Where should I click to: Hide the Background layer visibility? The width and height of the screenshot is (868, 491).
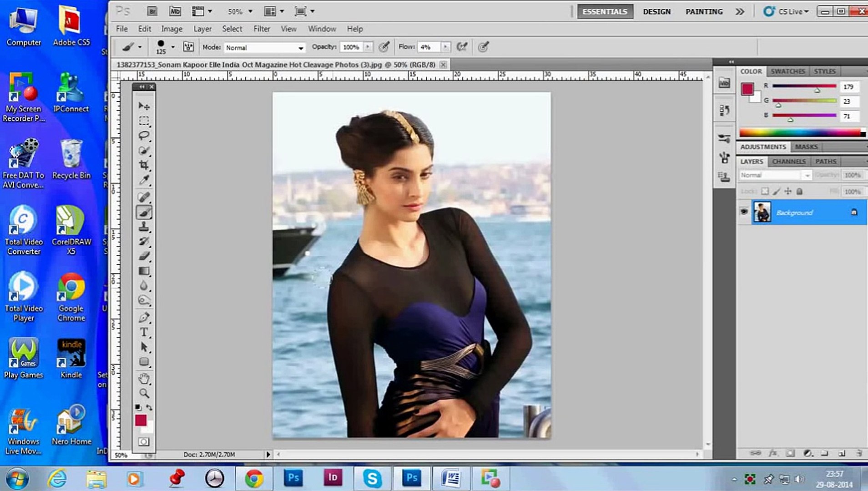[x=744, y=212]
